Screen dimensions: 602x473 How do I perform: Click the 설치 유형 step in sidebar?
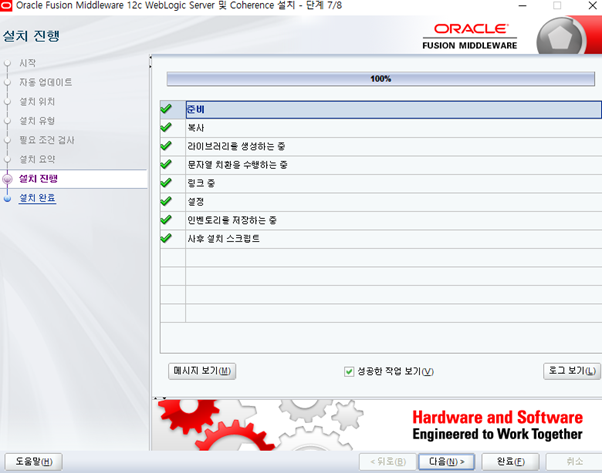click(37, 121)
